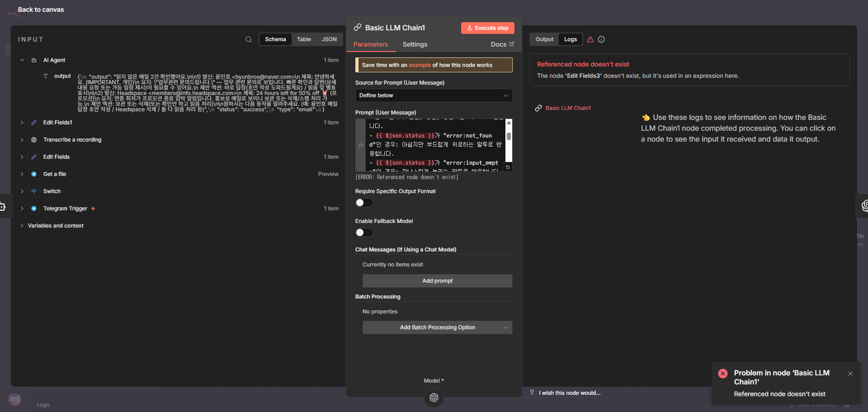Image resolution: width=868 pixels, height=412 pixels.
Task: Click the user avatar in bottom left
Action: [14, 399]
